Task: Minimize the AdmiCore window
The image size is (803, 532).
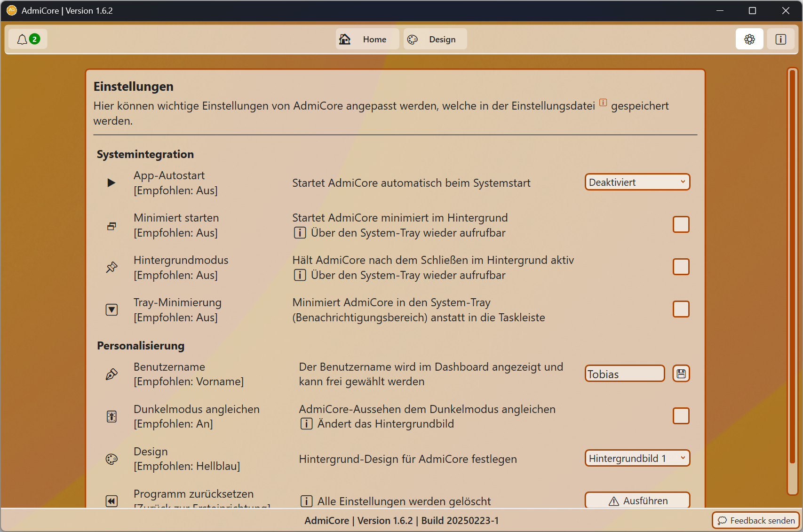Action: (x=720, y=10)
